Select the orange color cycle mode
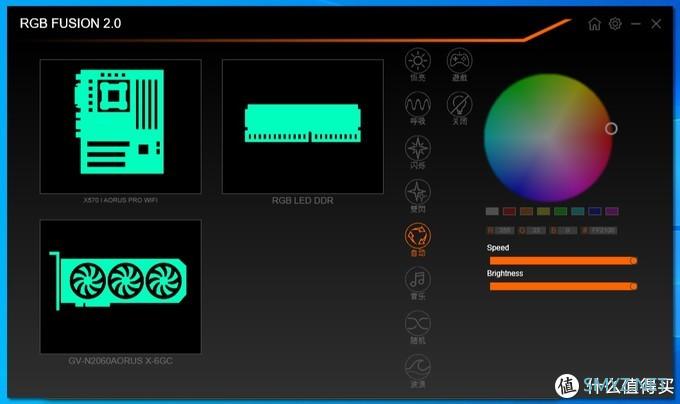Screen dimensions: 680x404 point(418,236)
